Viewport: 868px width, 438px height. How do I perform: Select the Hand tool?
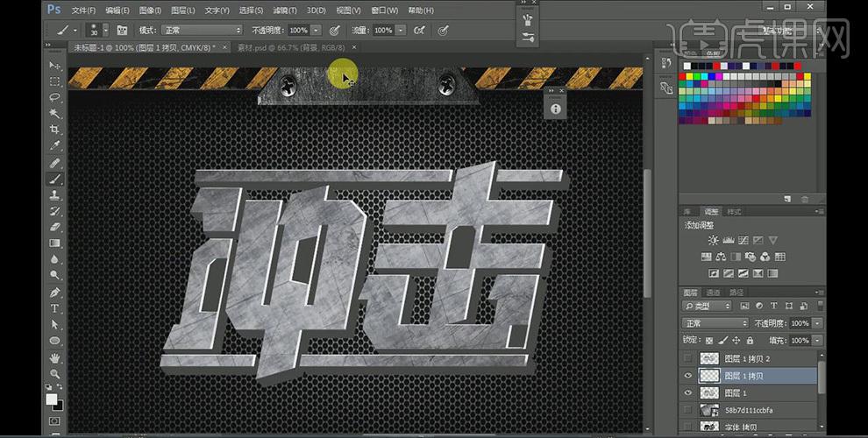[x=55, y=358]
